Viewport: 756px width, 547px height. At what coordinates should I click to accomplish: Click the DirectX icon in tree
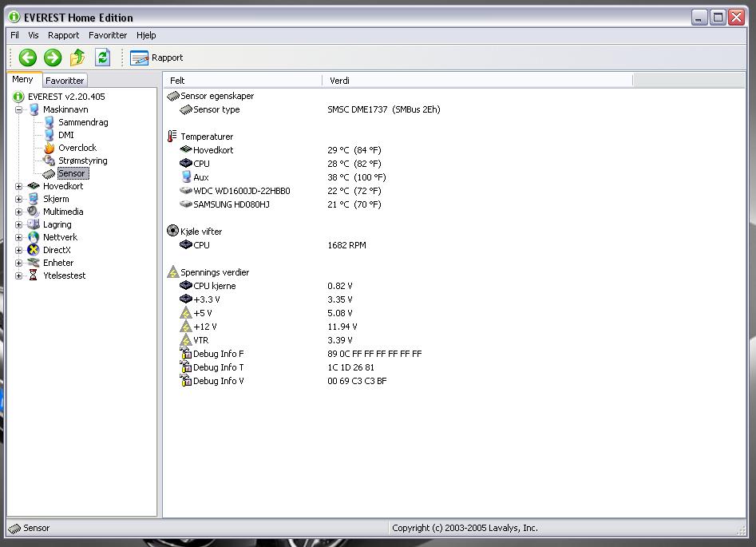coord(34,250)
